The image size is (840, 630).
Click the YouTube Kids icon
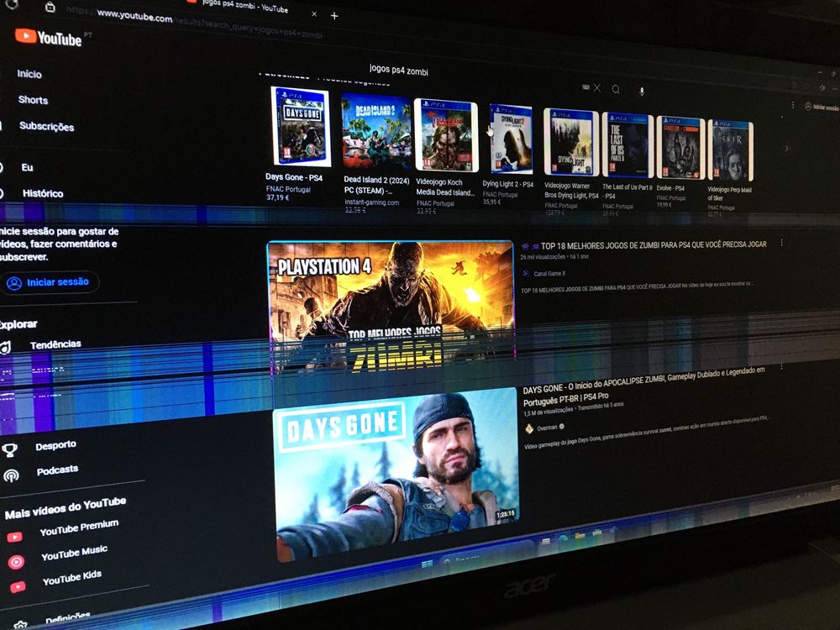(x=17, y=586)
